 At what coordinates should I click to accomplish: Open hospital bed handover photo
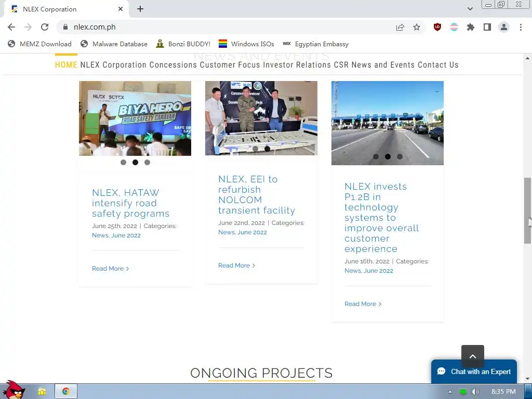point(261,118)
